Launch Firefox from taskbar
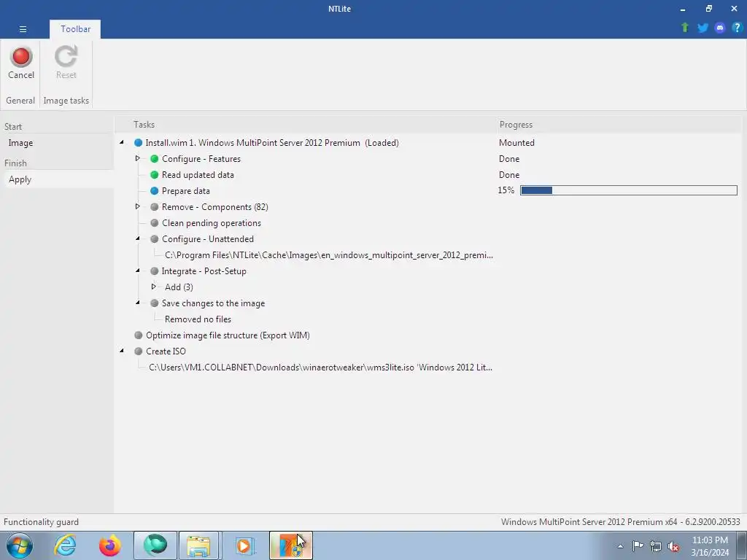747x560 pixels. 109,545
